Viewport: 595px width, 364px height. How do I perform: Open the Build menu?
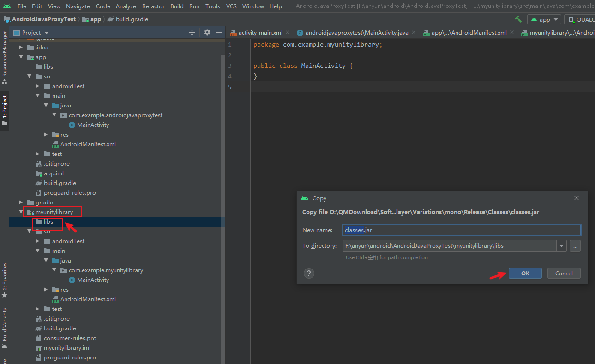click(x=177, y=6)
